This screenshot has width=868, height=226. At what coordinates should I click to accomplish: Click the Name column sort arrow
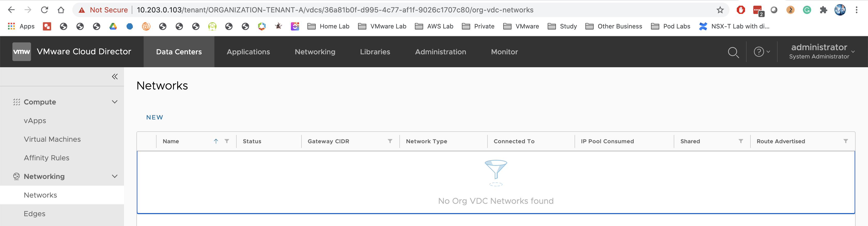tap(216, 141)
